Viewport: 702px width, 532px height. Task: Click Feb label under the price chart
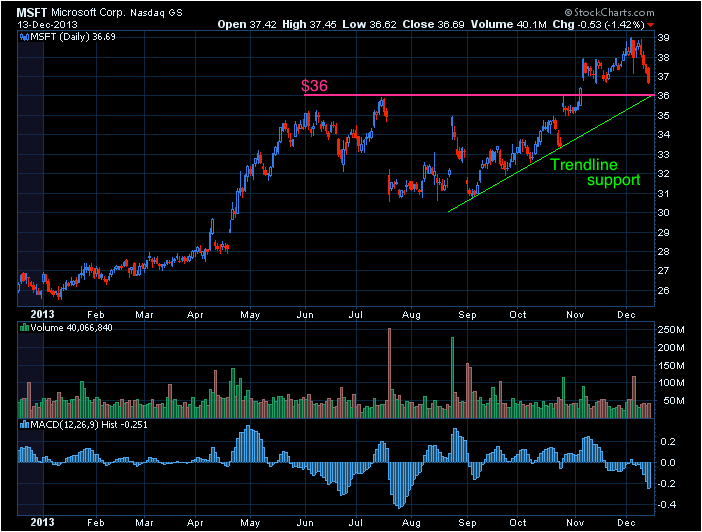[96, 315]
